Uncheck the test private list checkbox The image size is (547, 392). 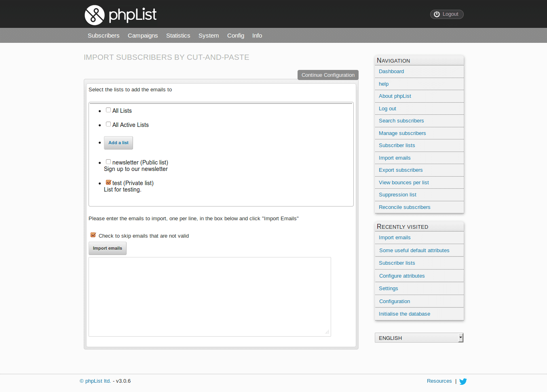[x=108, y=182]
